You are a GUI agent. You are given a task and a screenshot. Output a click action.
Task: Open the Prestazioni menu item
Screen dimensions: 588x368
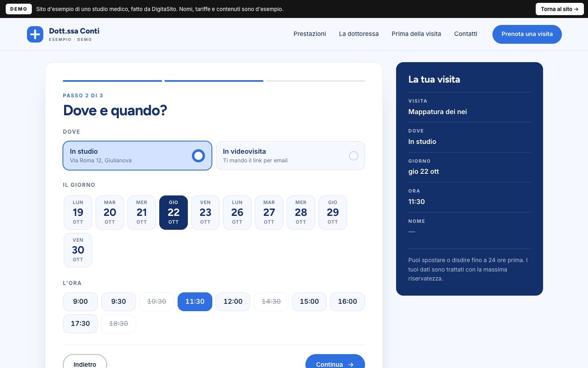coord(310,34)
